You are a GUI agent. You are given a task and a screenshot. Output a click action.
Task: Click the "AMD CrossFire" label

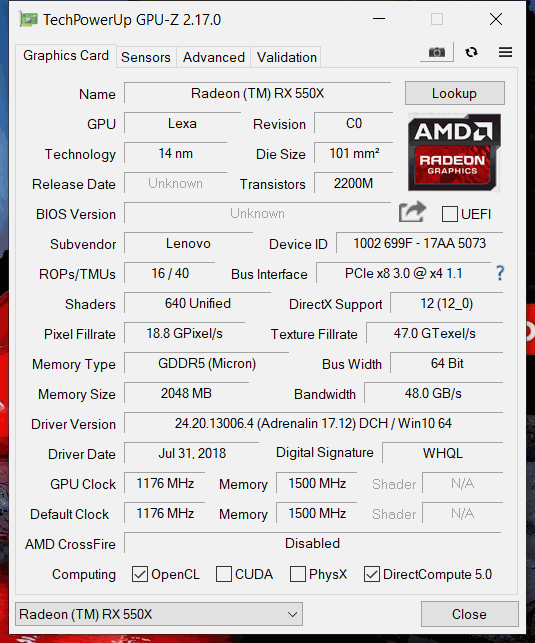[70, 544]
